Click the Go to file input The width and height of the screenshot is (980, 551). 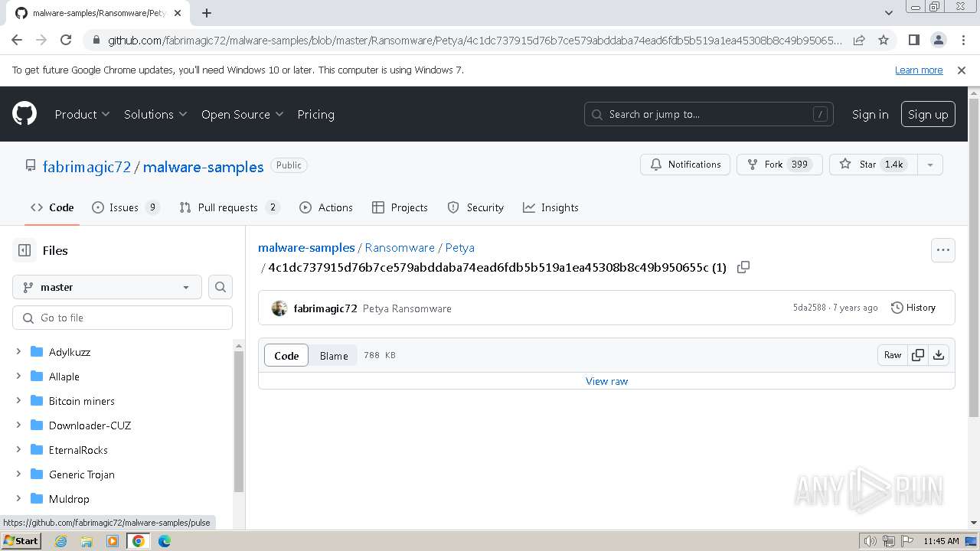(122, 318)
